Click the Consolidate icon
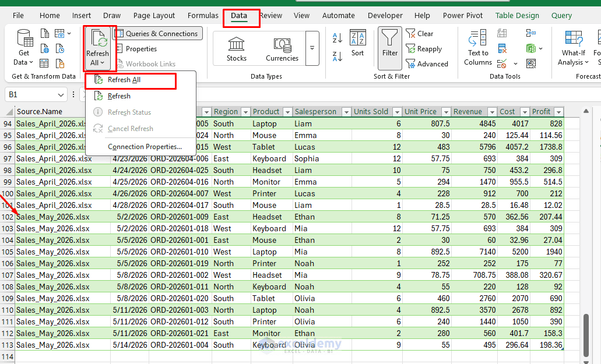 (x=531, y=33)
